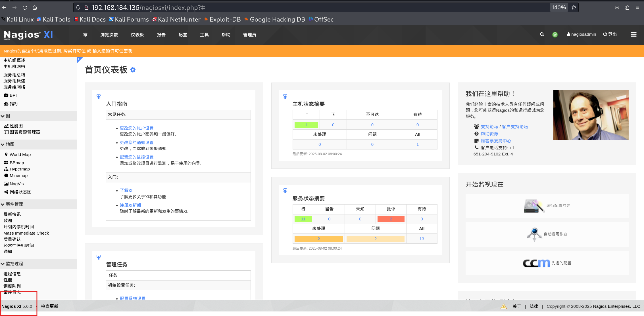This screenshot has height=316, width=644.
Task: Click 更改您的通知设置 link
Action: (x=136, y=143)
